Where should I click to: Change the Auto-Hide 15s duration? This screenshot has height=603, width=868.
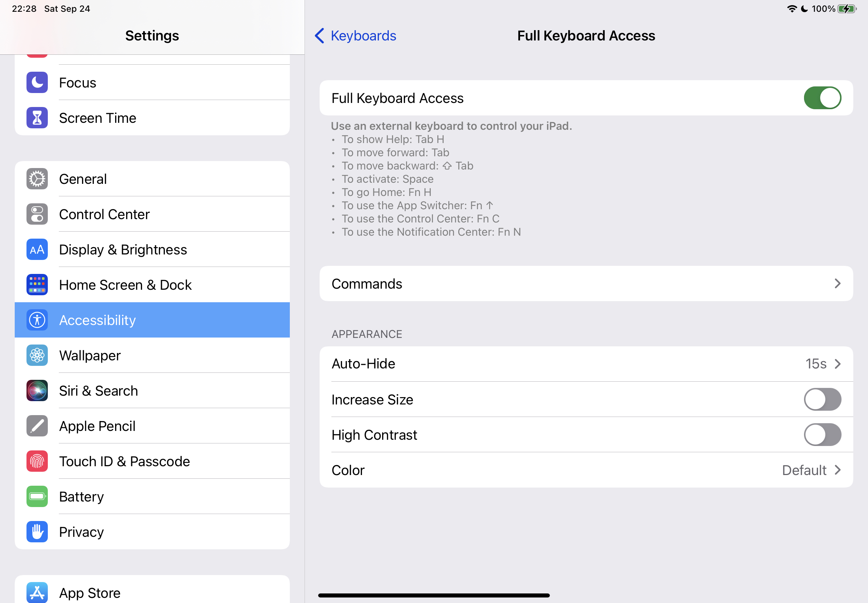click(x=816, y=364)
